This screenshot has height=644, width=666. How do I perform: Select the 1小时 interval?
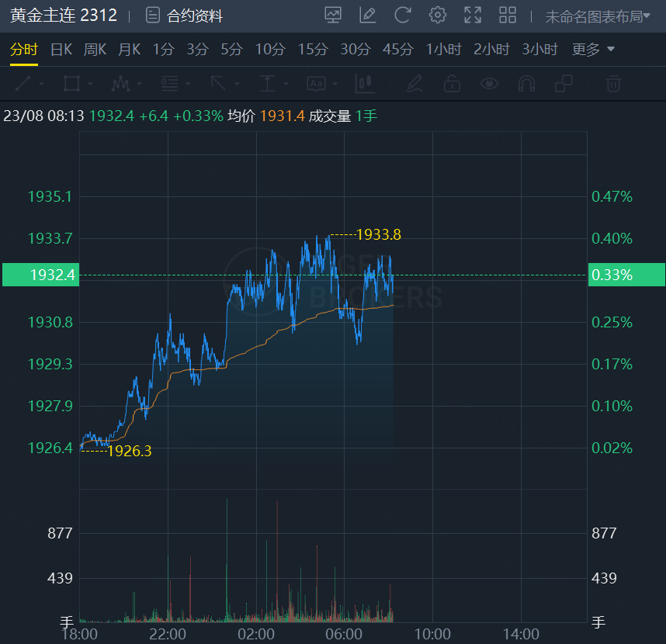click(x=443, y=49)
